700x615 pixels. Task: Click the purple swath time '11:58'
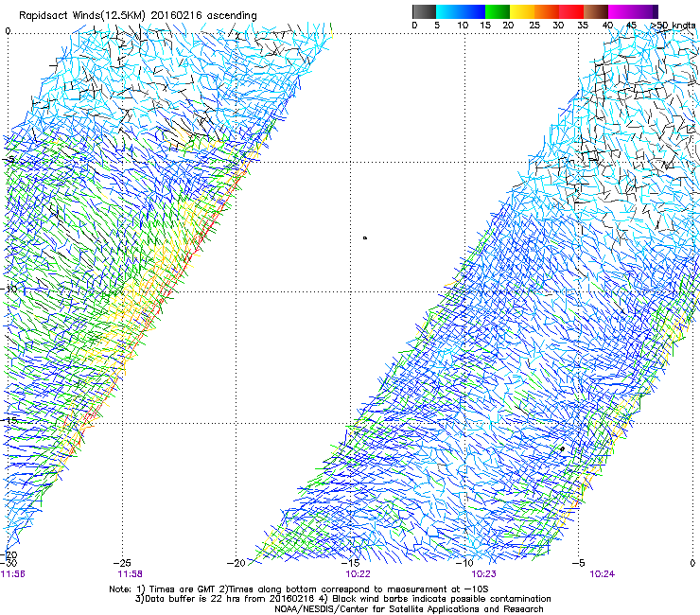click(x=130, y=574)
